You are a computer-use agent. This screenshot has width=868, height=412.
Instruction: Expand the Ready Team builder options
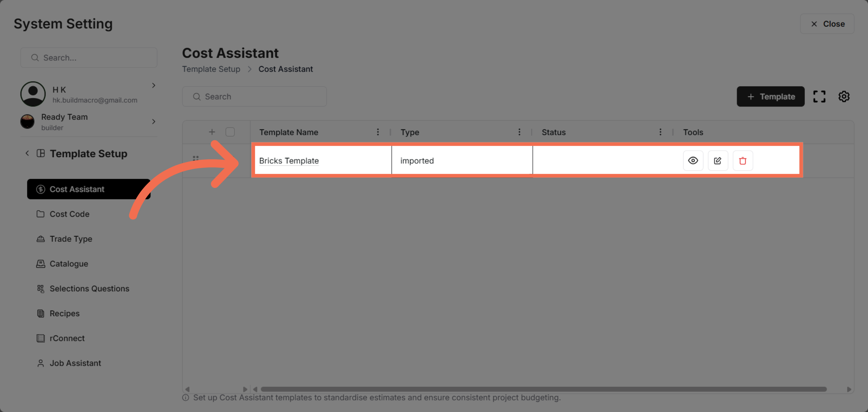pyautogui.click(x=153, y=121)
